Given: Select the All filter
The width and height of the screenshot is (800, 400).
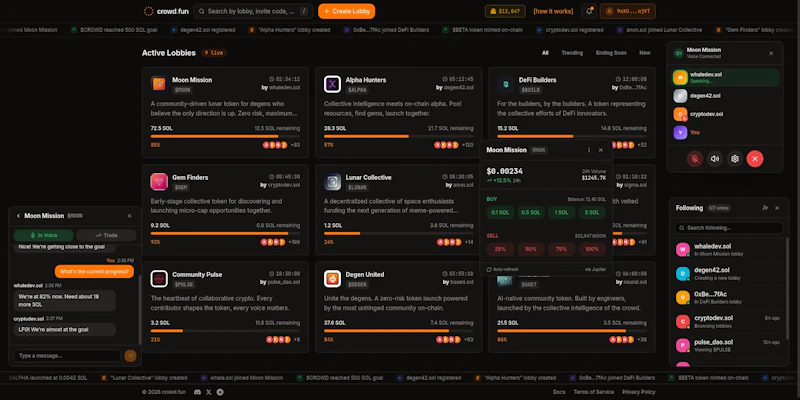Looking at the screenshot, I should [x=545, y=53].
